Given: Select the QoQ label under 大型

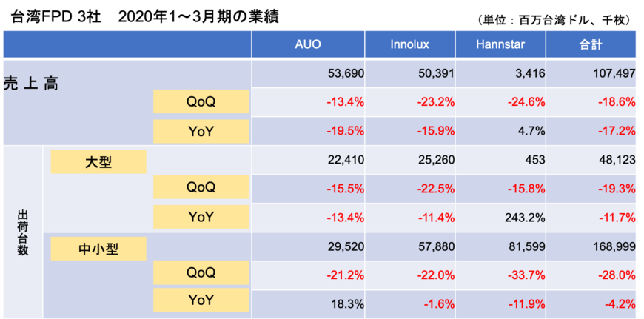Looking at the screenshot, I should 201,188.
